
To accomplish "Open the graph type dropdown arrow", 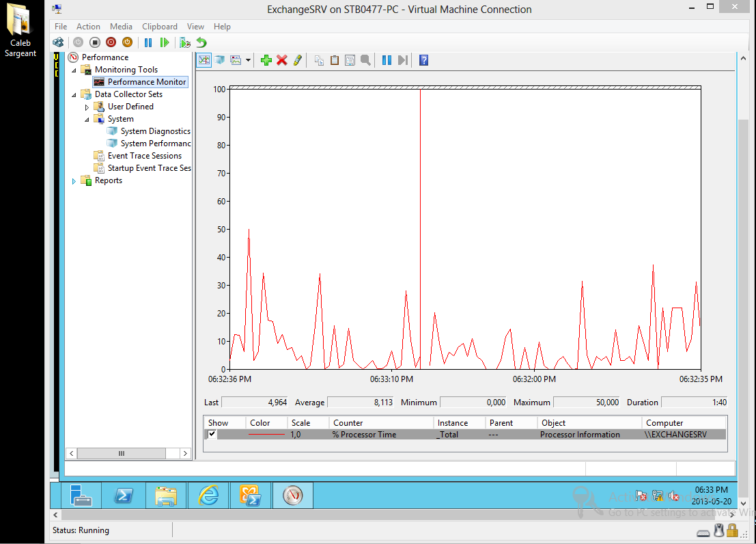I will [248, 60].
